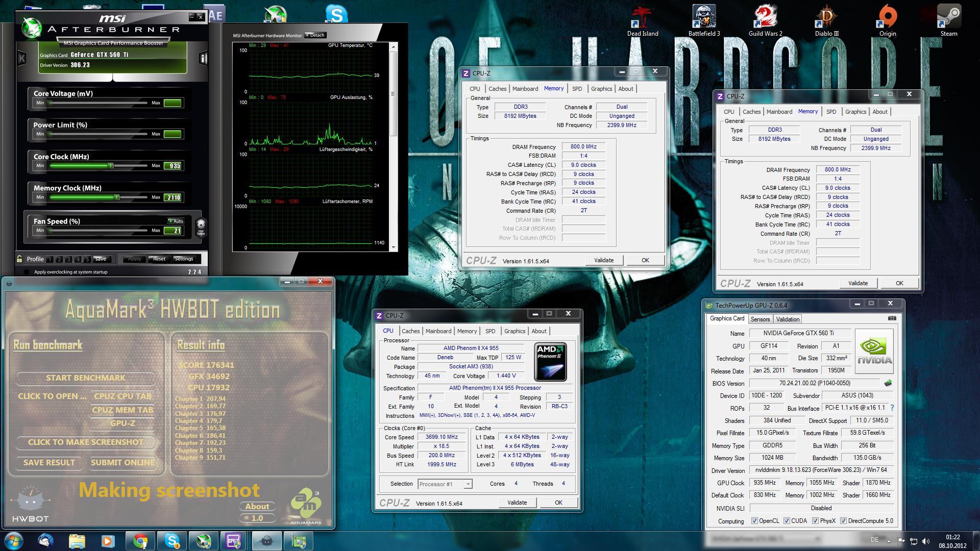
Task: Open the Battlefield 3 desktop shortcut
Action: tap(704, 20)
